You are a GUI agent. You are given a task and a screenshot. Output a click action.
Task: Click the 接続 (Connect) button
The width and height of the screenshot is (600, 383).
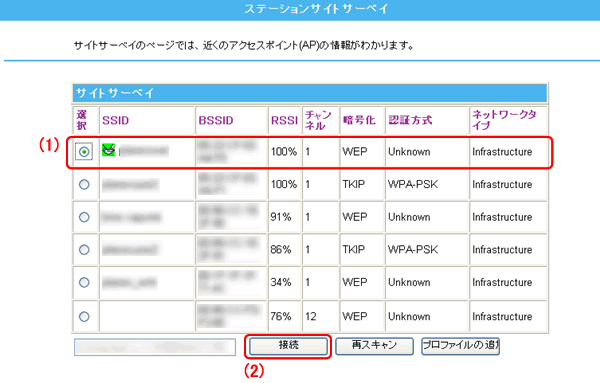[289, 346]
